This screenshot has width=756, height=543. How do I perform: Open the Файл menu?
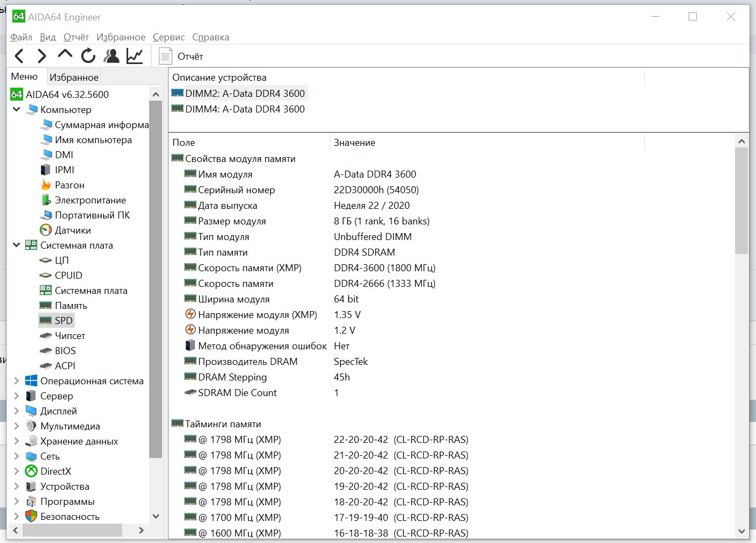[x=21, y=37]
